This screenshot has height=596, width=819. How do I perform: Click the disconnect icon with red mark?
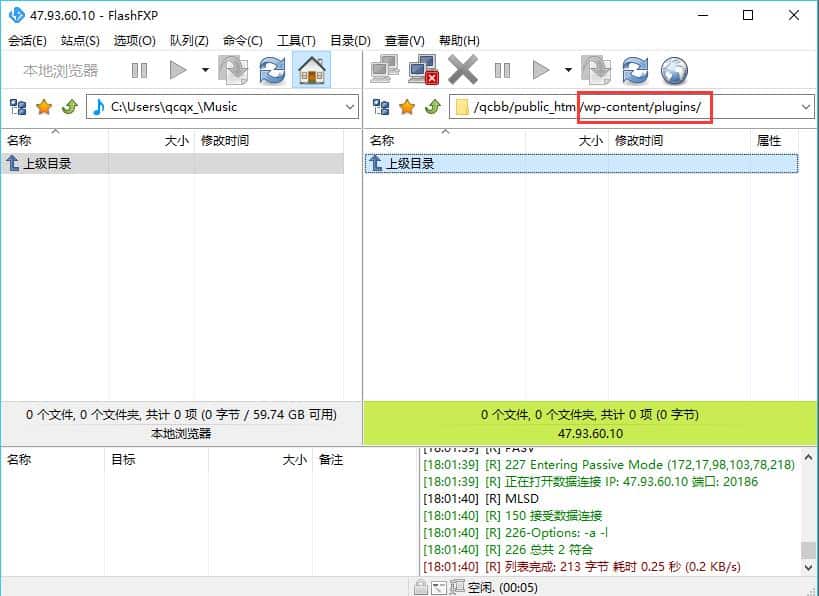click(423, 69)
